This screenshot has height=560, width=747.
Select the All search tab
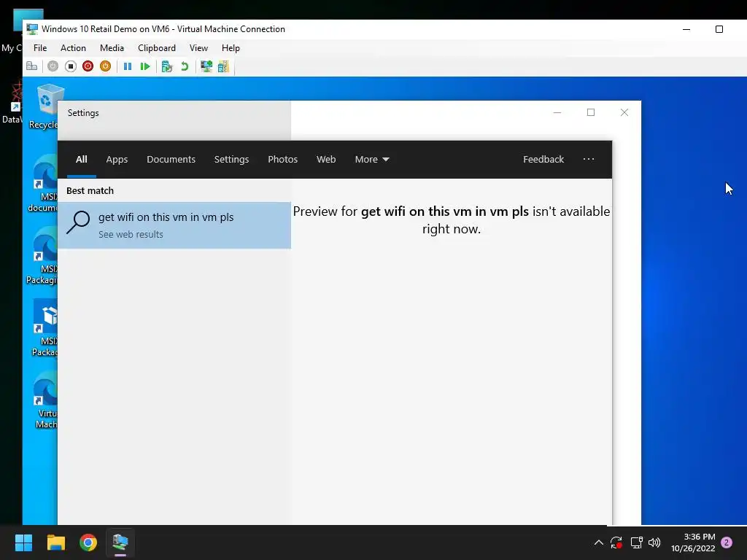[x=82, y=160]
